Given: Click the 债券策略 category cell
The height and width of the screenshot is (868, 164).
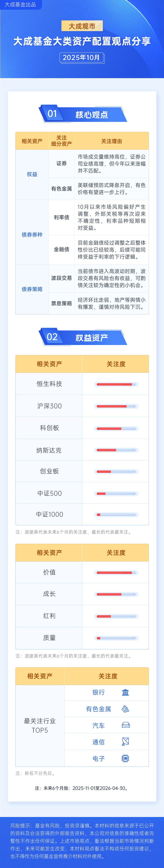Looking at the screenshot, I should tap(32, 289).
